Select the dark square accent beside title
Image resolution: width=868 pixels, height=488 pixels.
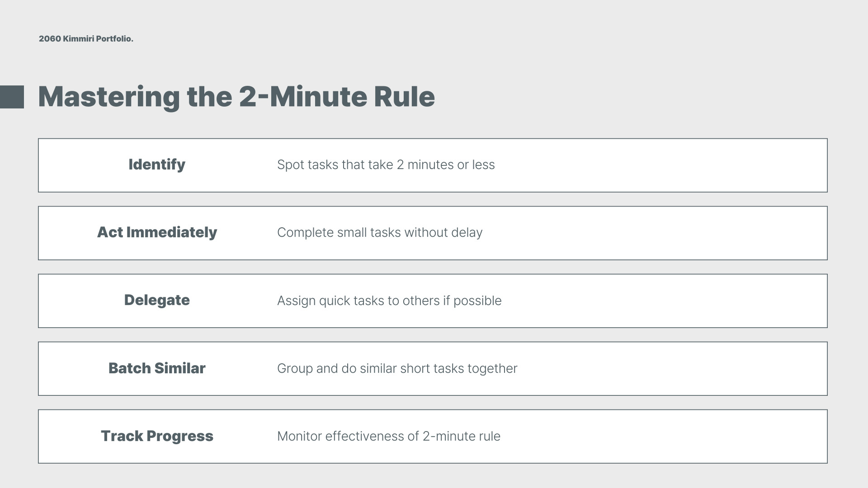click(12, 97)
